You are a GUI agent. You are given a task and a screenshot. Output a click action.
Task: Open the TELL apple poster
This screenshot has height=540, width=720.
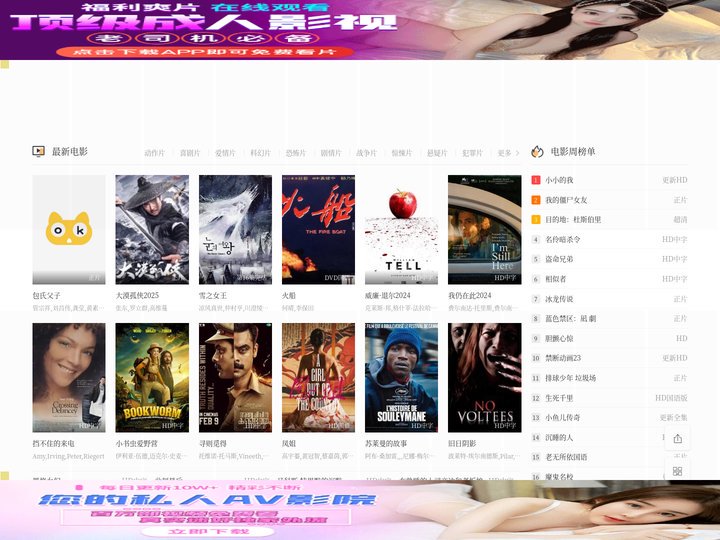401,230
